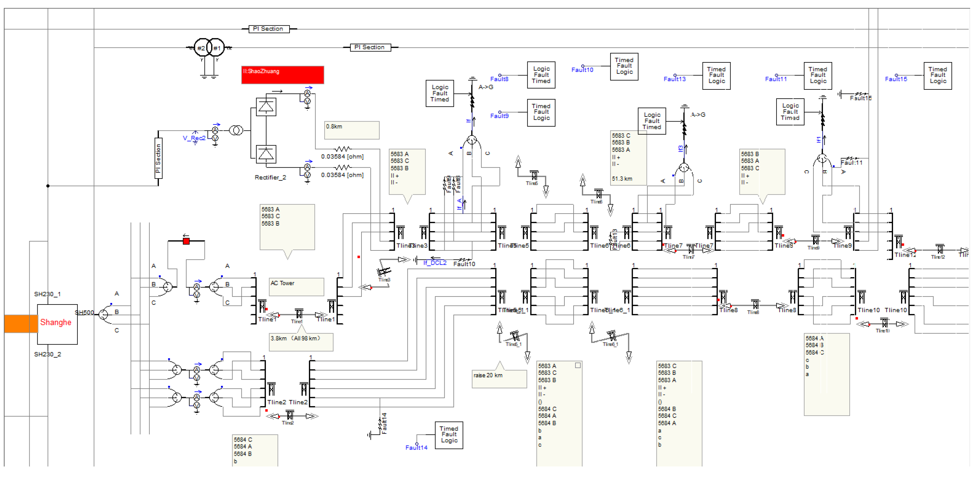Click Timed Fault Logic block beside Fault15
Image resolution: width=980 pixels, height=477 pixels.
tap(937, 76)
